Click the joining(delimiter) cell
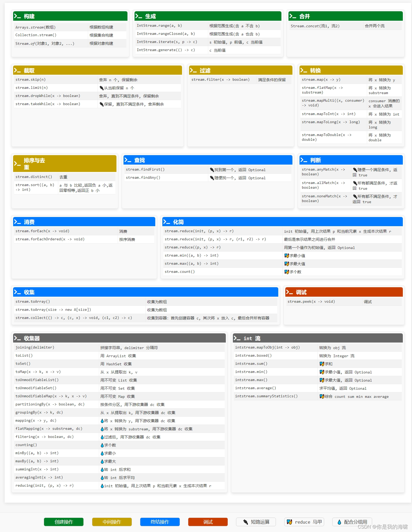This screenshot has width=412, height=532. 56,348
